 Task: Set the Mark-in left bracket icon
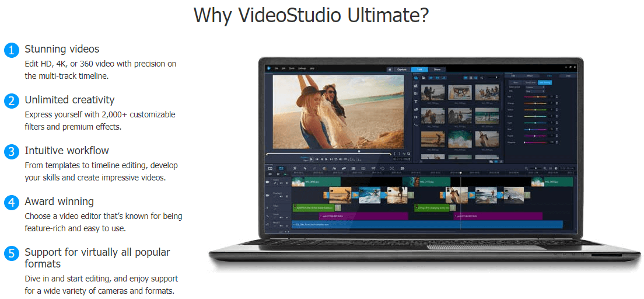point(394,154)
